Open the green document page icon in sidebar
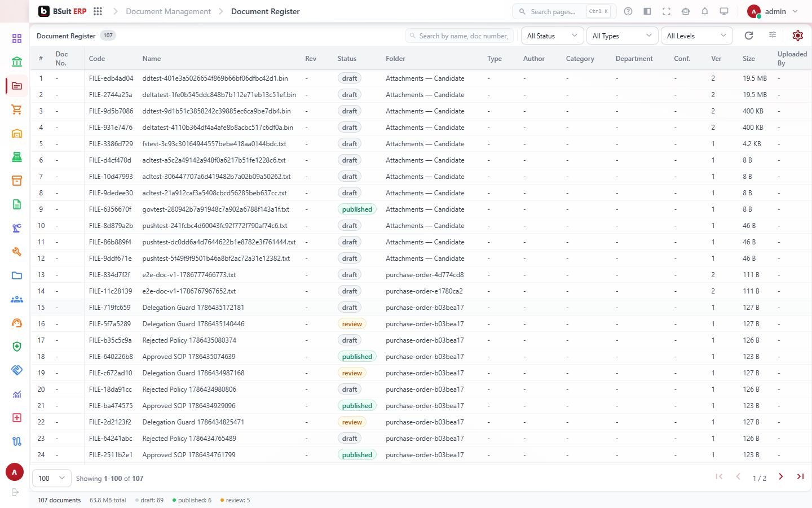812x508 pixels. point(17,204)
